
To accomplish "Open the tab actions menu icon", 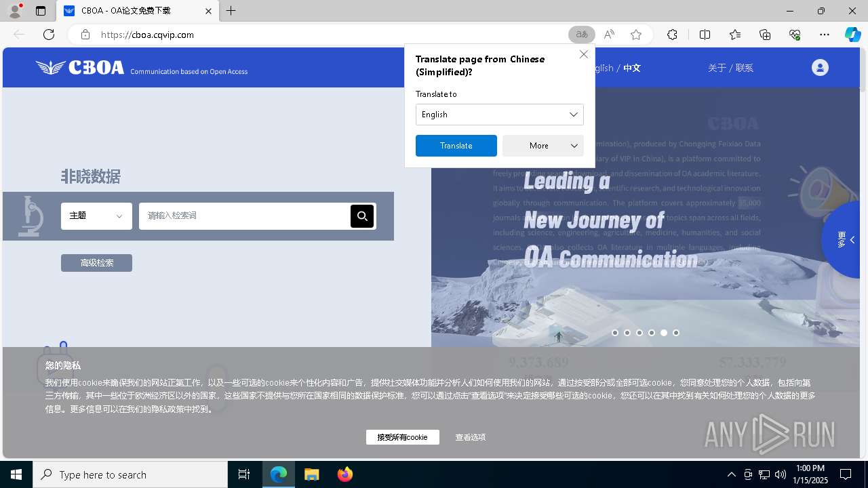I will [x=41, y=11].
